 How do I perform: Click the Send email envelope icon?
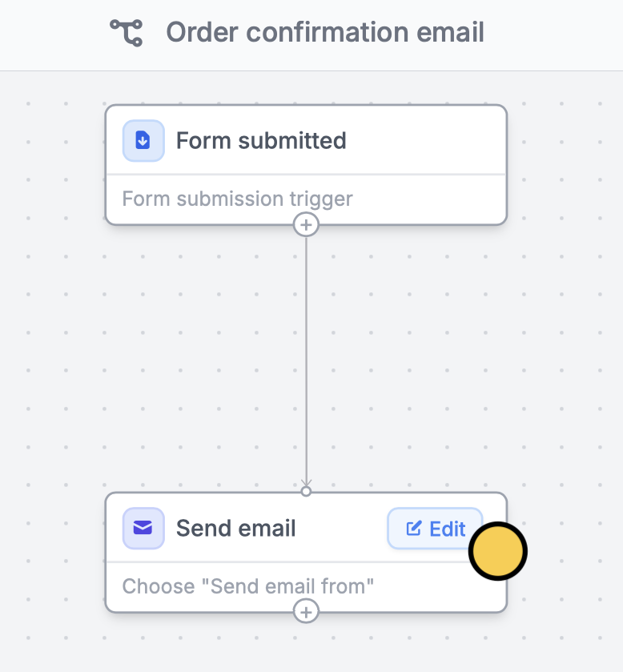click(143, 528)
